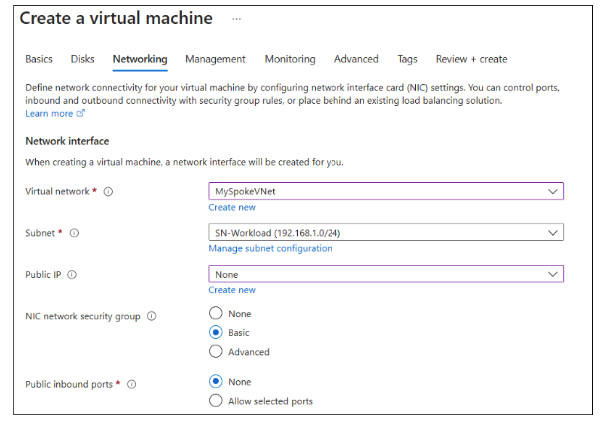
Task: Select Basic NIC network security group
Action: pos(215,332)
